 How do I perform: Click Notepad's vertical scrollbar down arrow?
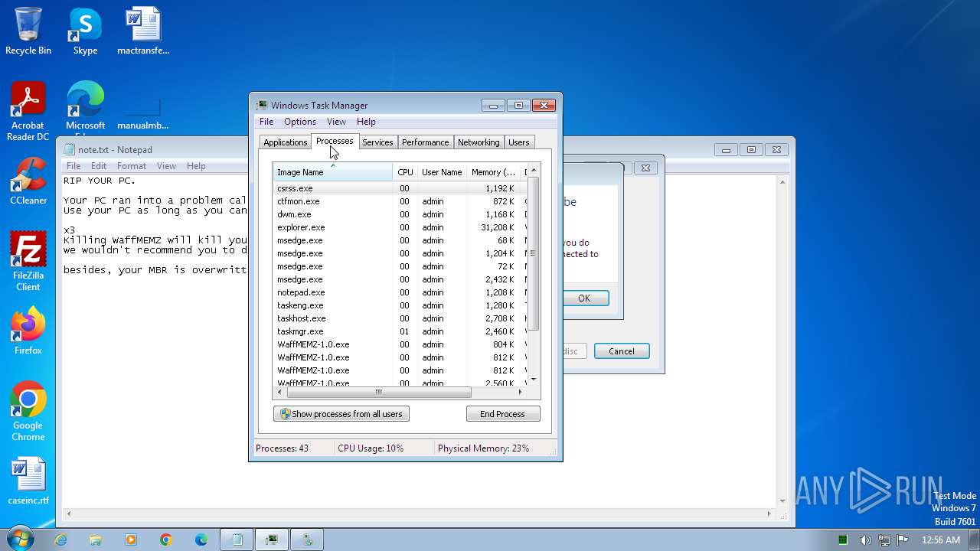(782, 502)
